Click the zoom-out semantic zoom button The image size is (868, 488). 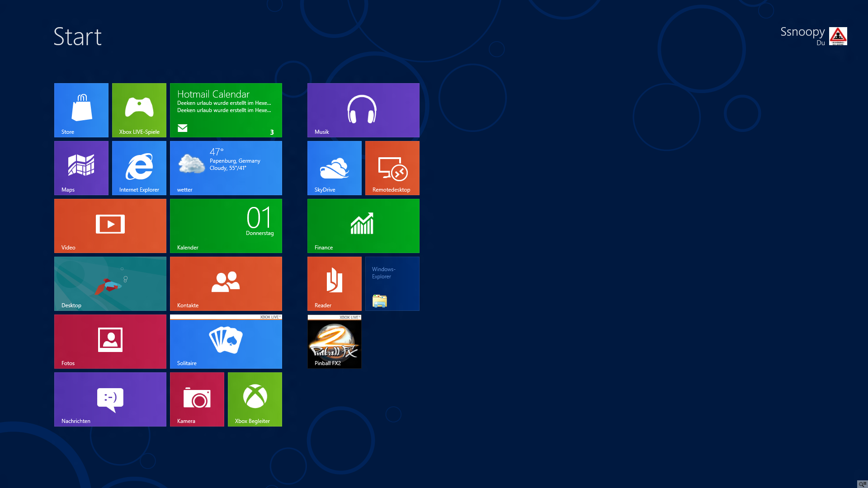tap(863, 484)
